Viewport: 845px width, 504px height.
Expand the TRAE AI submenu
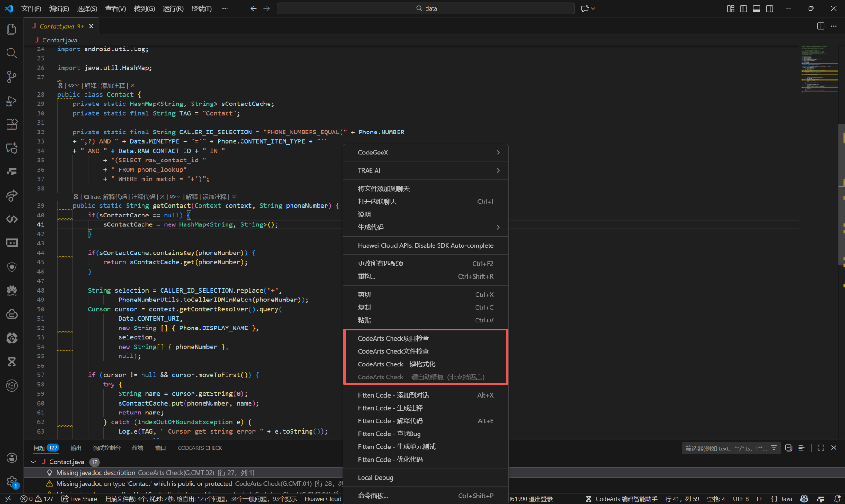(x=426, y=171)
